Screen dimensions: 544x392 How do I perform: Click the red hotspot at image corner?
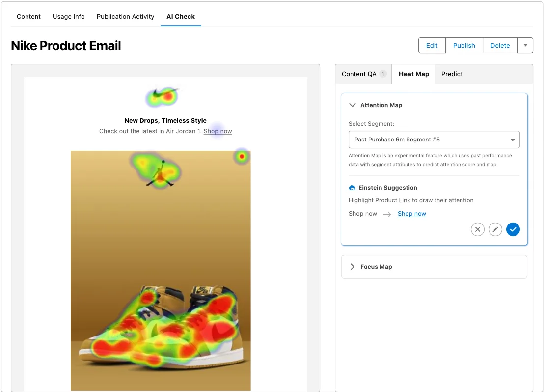242,157
